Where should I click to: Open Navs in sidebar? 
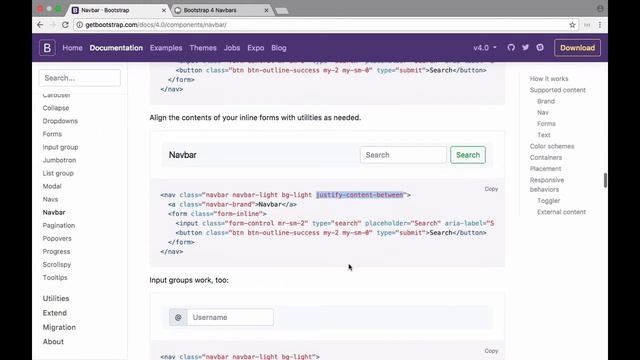50,200
